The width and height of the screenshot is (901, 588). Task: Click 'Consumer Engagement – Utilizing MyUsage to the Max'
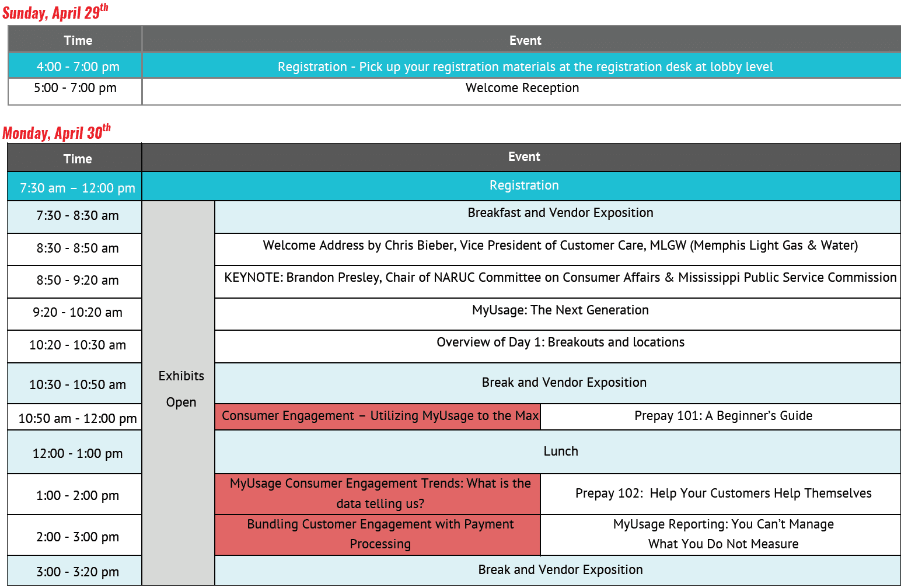378,417
